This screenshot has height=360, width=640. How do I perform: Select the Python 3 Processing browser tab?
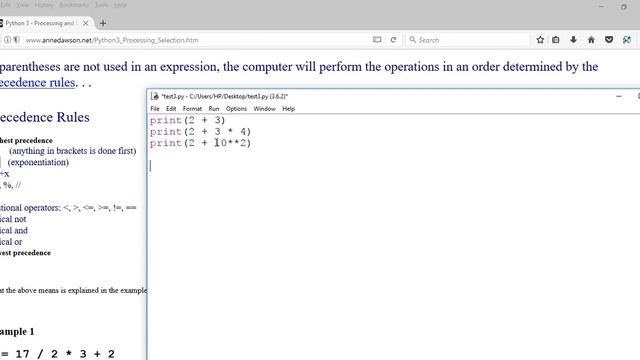[40, 23]
